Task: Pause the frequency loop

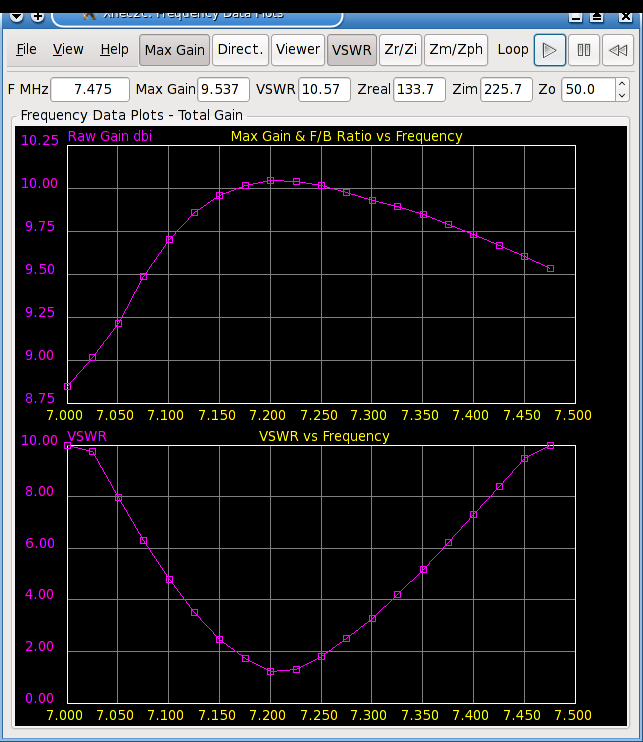Action: pyautogui.click(x=584, y=50)
